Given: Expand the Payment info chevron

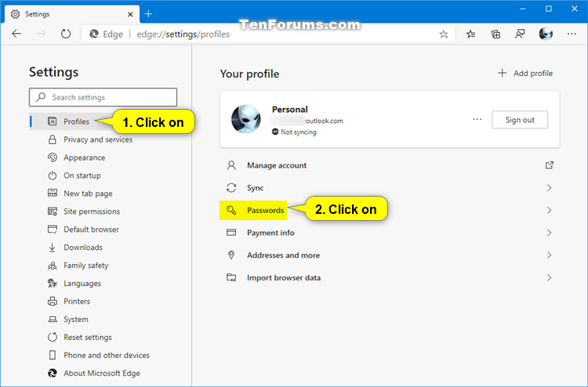Looking at the screenshot, I should [x=549, y=233].
